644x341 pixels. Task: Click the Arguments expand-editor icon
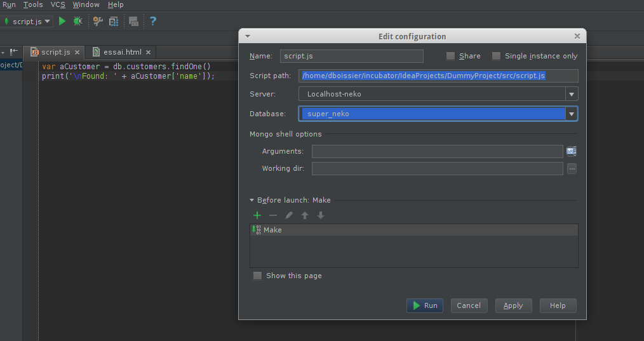coord(571,151)
